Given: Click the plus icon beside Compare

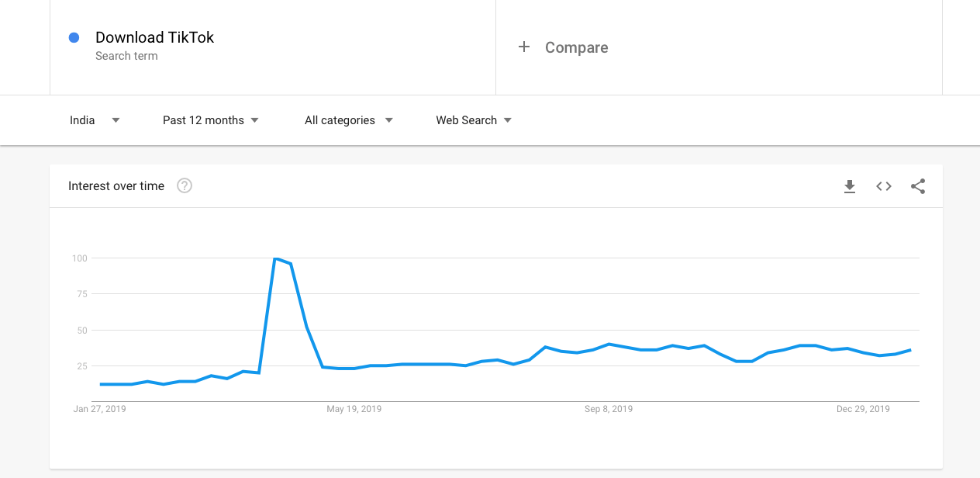Looking at the screenshot, I should point(524,47).
